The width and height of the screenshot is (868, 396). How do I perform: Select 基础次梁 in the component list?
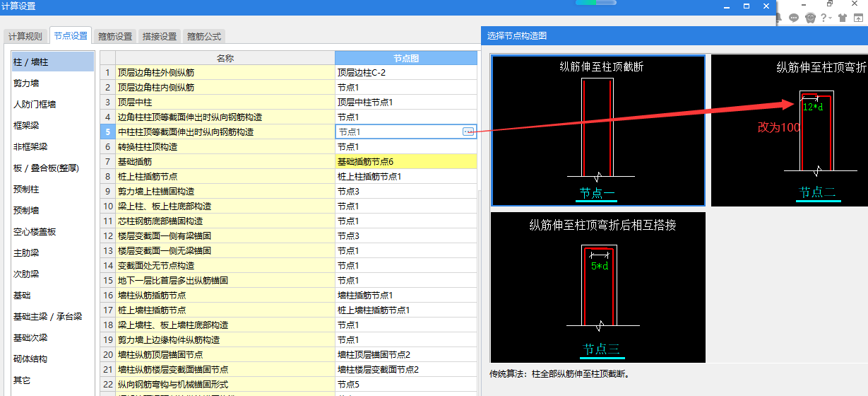click(53, 337)
